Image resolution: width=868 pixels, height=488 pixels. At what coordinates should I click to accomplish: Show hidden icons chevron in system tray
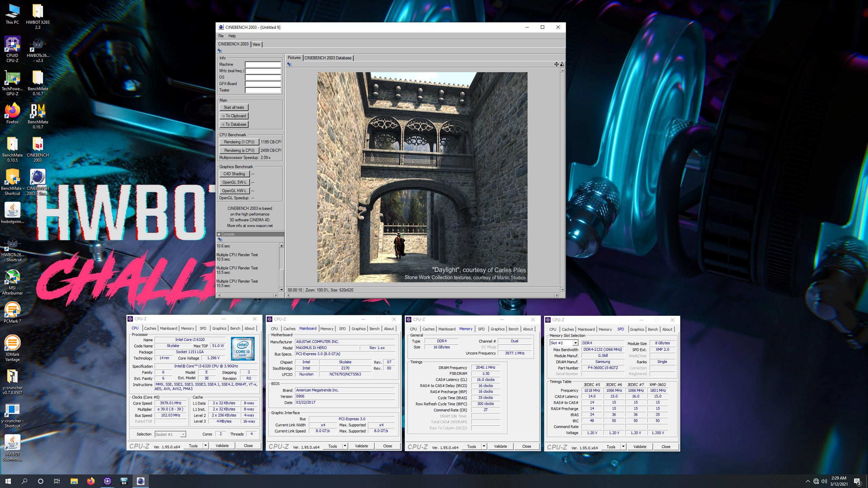click(x=808, y=481)
